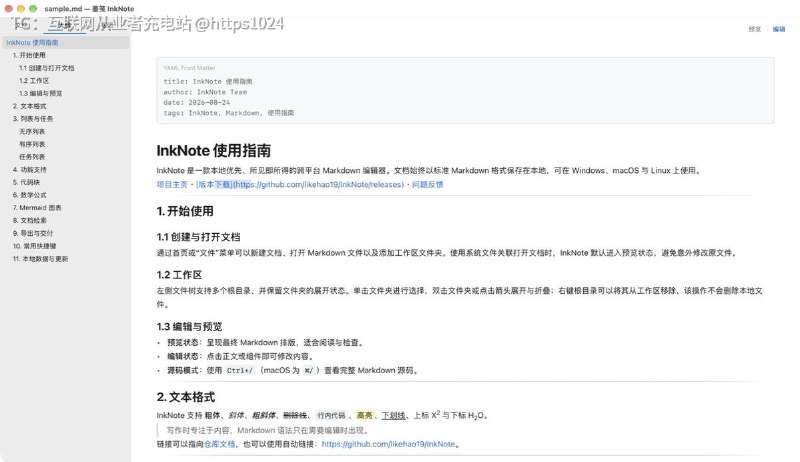Click the 1.1 创建与打开文档 heading in document
Screen dimensions: 800x462
[198, 237]
